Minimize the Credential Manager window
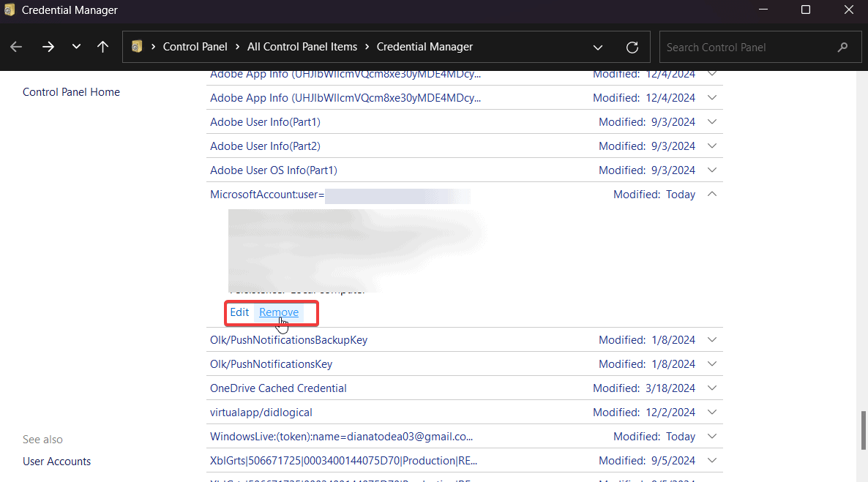This screenshot has height=482, width=868. (x=763, y=10)
